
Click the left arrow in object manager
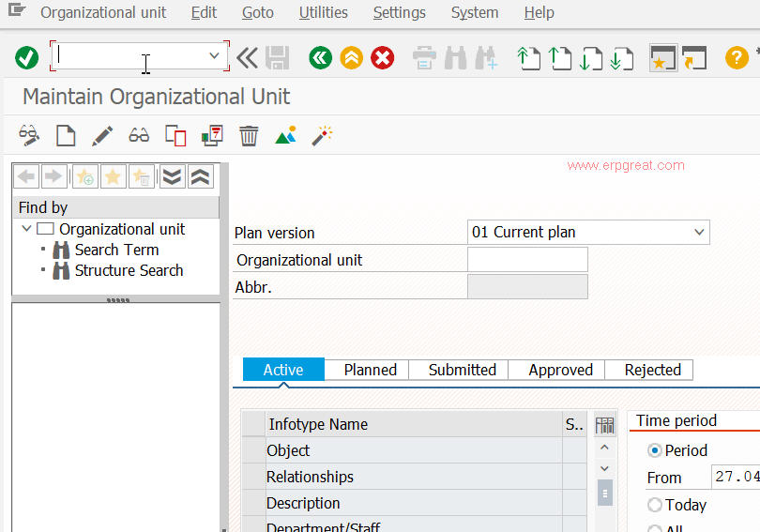(x=26, y=176)
